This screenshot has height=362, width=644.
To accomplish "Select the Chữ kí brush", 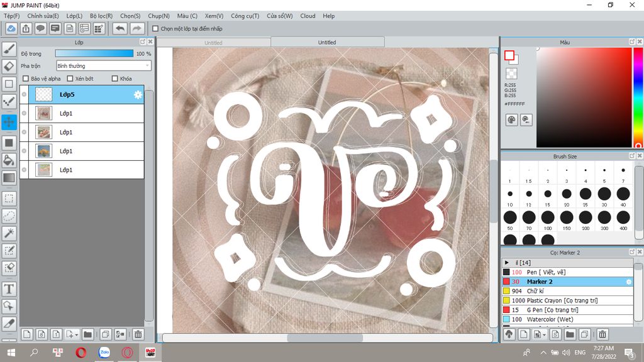I will point(568,291).
